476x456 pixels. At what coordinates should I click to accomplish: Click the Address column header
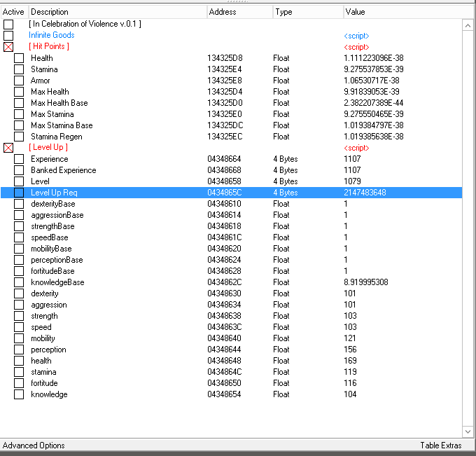point(240,12)
